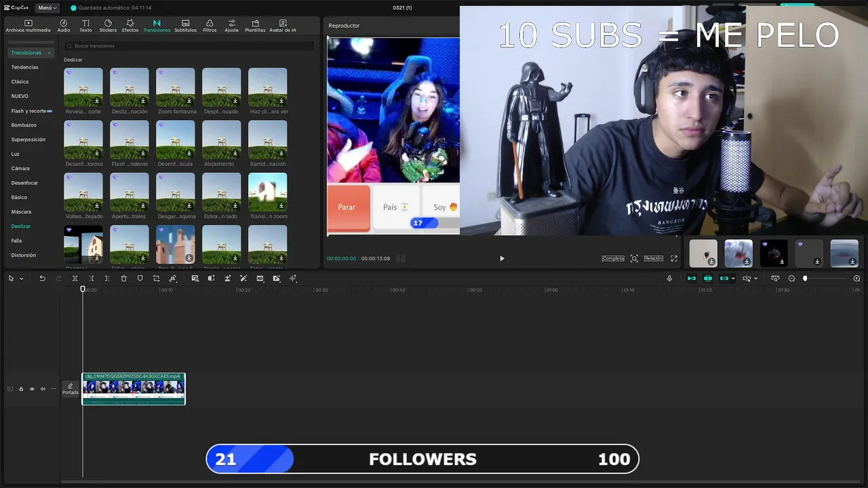This screenshot has height=488, width=868.
Task: Open the Stickers tab
Action: (x=108, y=26)
